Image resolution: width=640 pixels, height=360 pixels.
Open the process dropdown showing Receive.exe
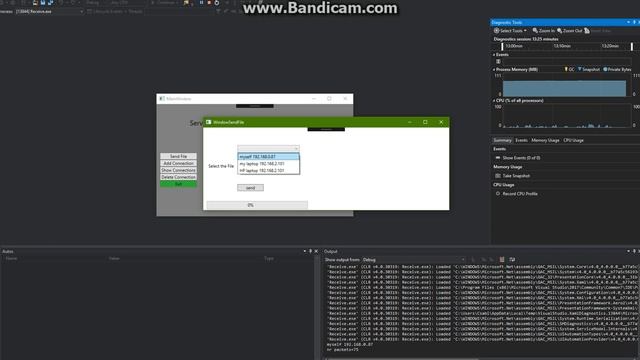coord(49,12)
